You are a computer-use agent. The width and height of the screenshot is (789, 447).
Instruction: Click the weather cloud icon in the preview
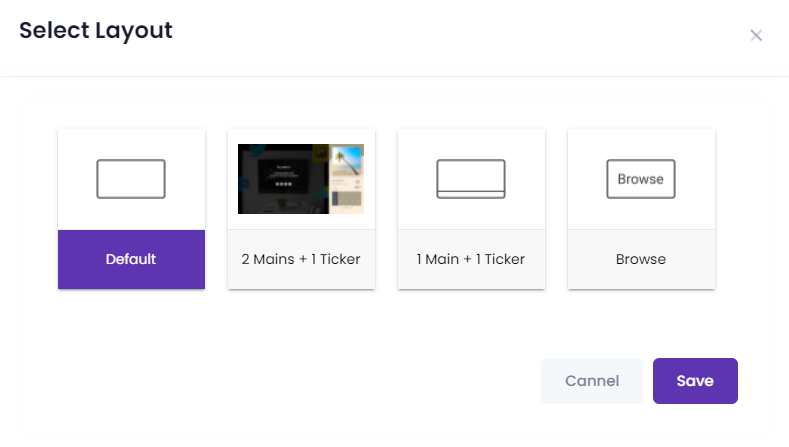click(x=322, y=192)
